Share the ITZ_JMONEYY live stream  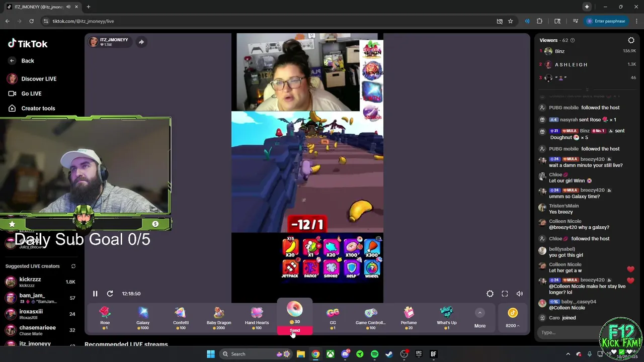tap(141, 42)
